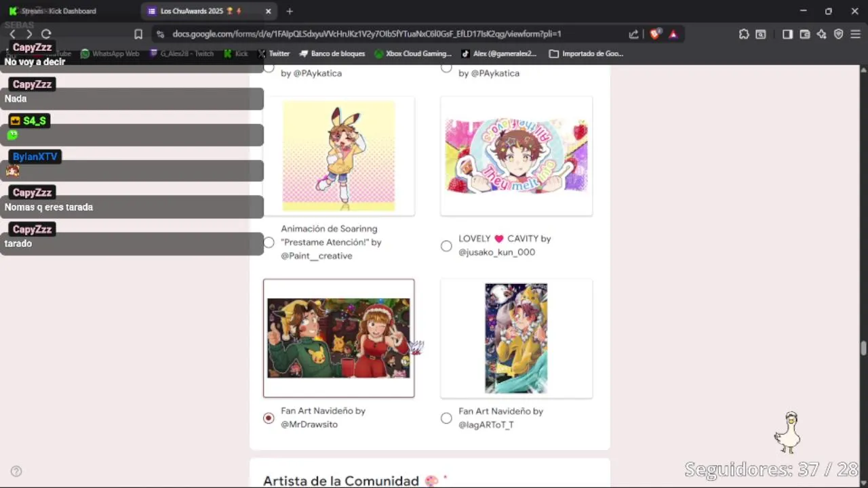Click the address bar URL field

366,34
